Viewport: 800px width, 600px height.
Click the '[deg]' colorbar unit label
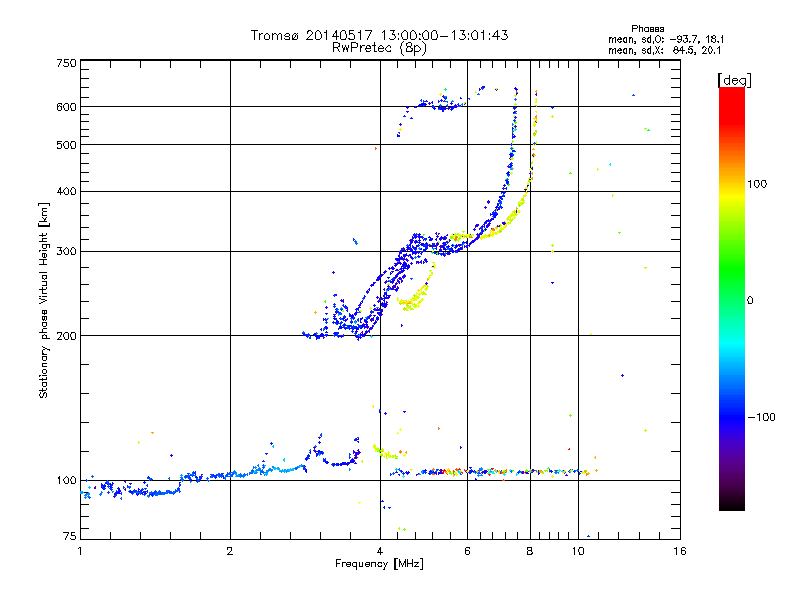pyautogui.click(x=734, y=80)
